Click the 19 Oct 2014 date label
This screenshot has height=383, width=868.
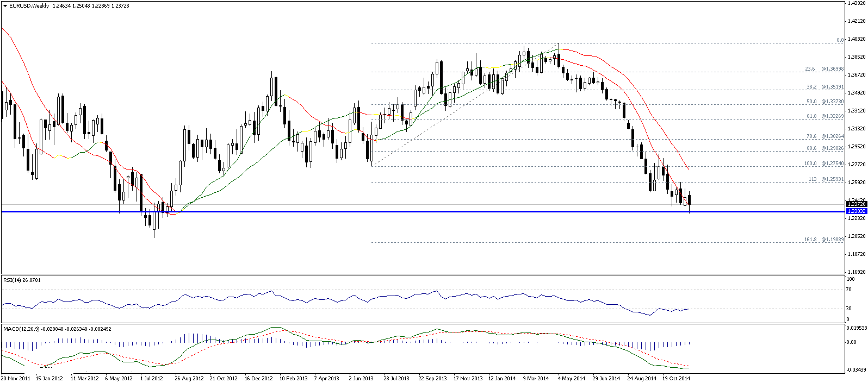[x=677, y=378]
